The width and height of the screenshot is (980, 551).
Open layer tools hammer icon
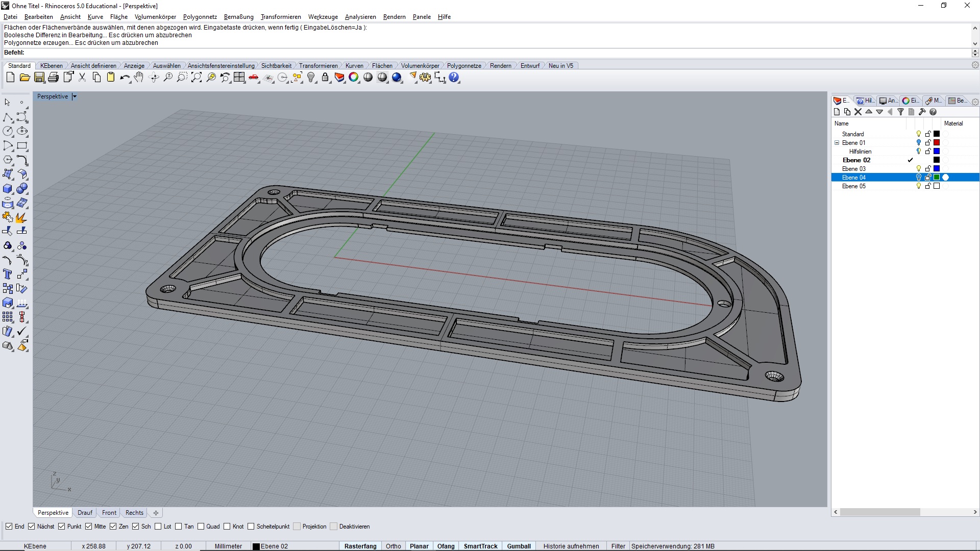click(x=922, y=112)
